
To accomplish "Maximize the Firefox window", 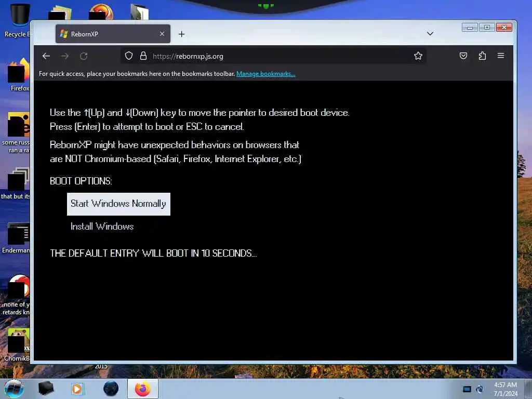I will 487,28.
